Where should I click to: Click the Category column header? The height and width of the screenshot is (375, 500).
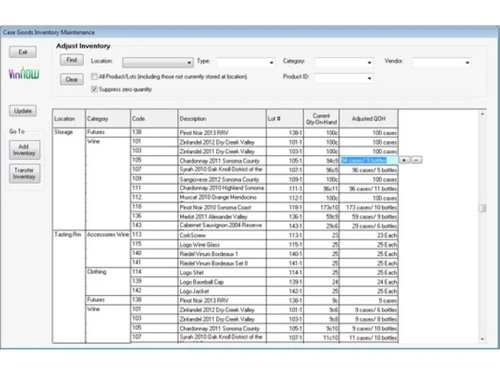[x=108, y=119]
